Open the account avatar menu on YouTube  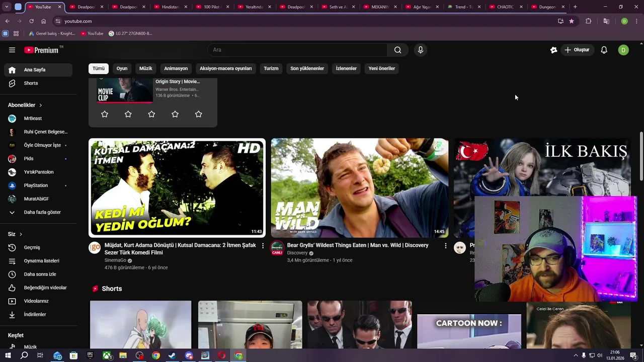(x=623, y=50)
